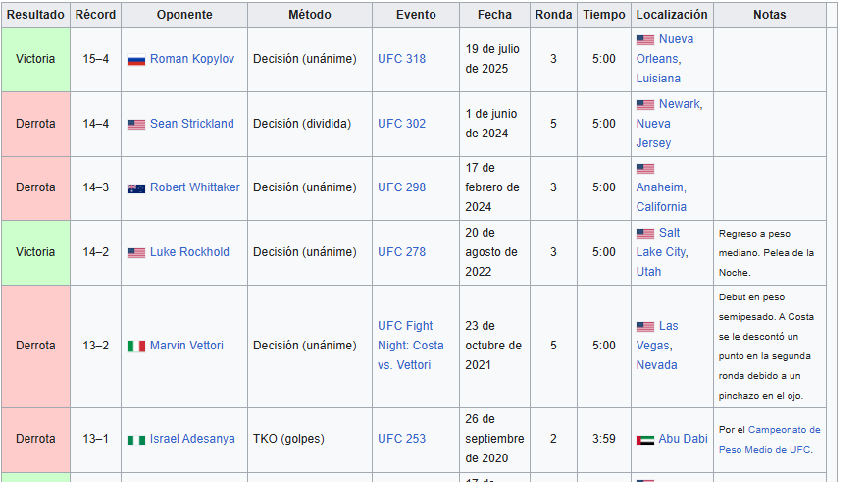
Task: Select the 3:59 time cell
Action: [x=603, y=440]
